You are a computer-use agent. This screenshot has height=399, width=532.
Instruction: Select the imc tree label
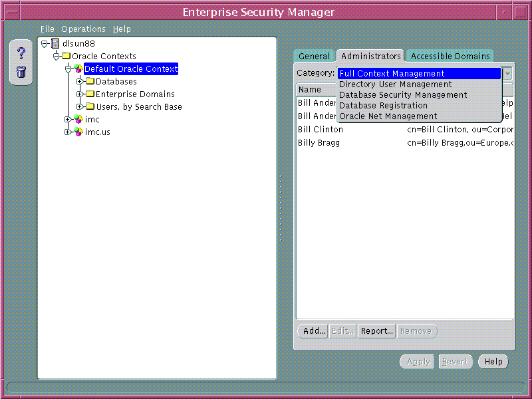coord(92,120)
